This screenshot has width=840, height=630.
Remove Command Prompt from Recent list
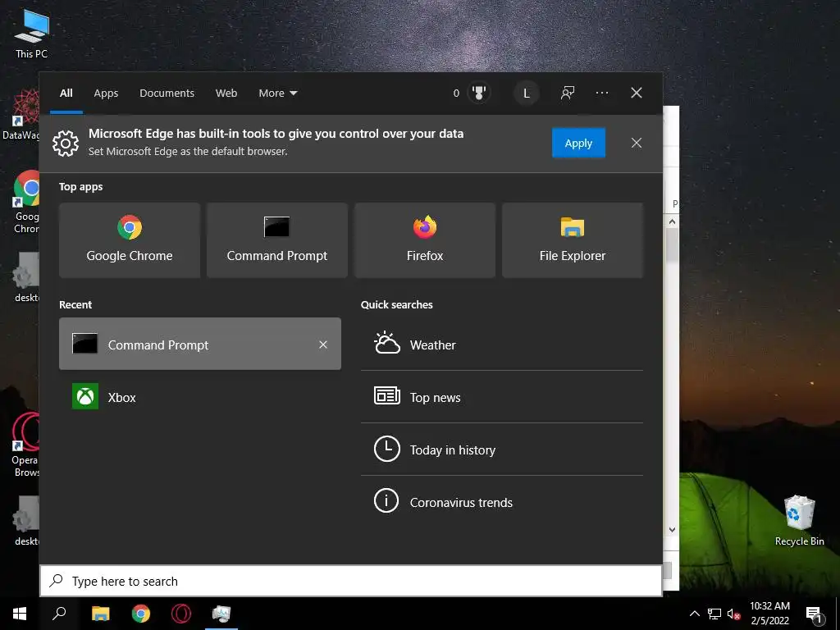(323, 345)
